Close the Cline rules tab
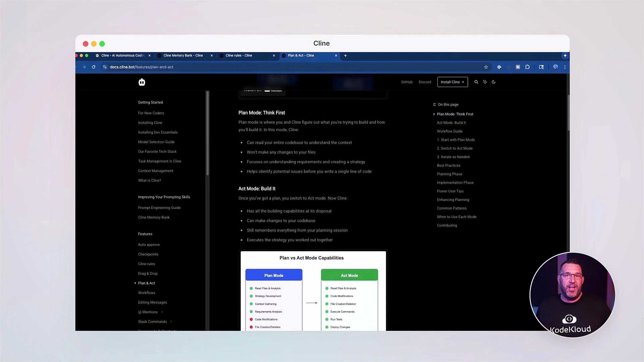Image resolution: width=644 pixels, height=362 pixels. (x=274, y=56)
